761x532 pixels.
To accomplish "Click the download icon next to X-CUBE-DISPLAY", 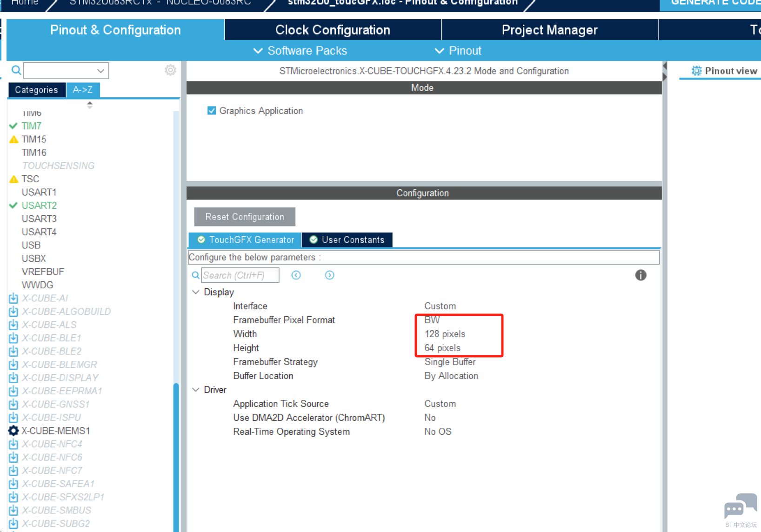I will point(13,378).
